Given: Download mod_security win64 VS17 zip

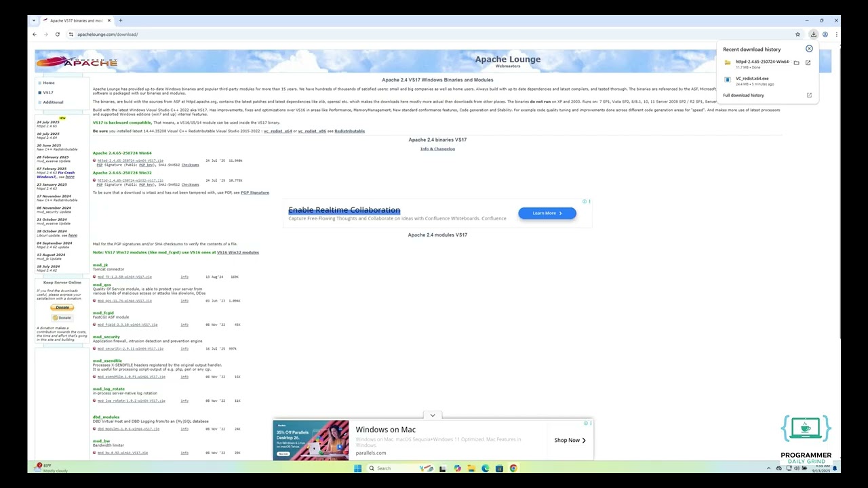Looking at the screenshot, I should coord(130,349).
